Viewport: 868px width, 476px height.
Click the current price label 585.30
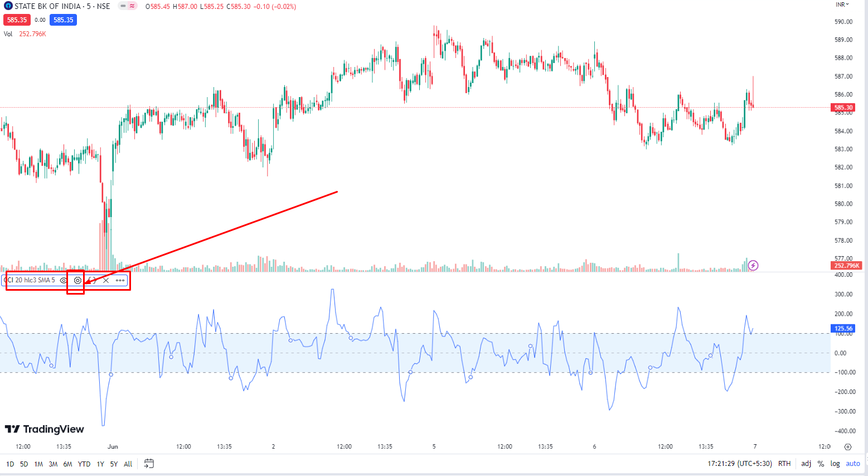coord(843,107)
